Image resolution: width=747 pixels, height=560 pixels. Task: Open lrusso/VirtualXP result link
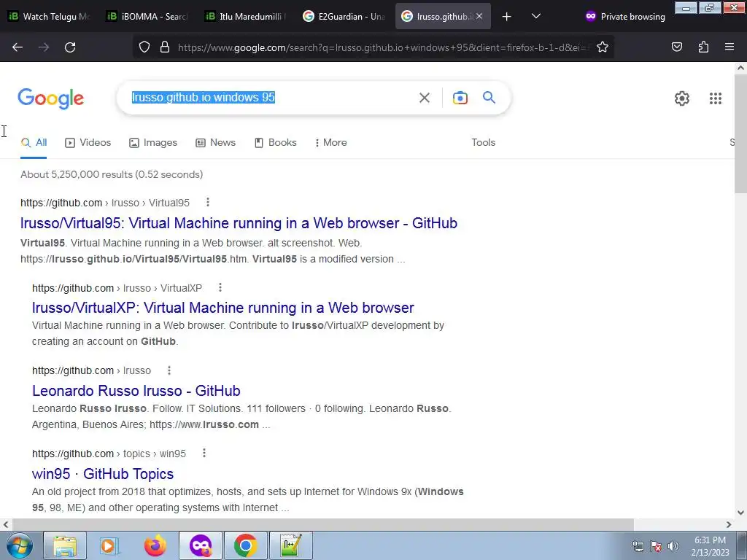[223, 308]
